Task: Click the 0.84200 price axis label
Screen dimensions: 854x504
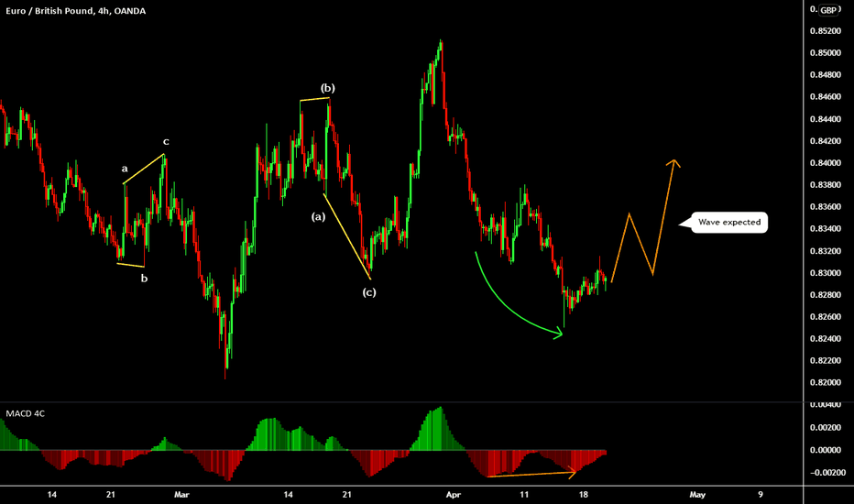Action: point(825,141)
